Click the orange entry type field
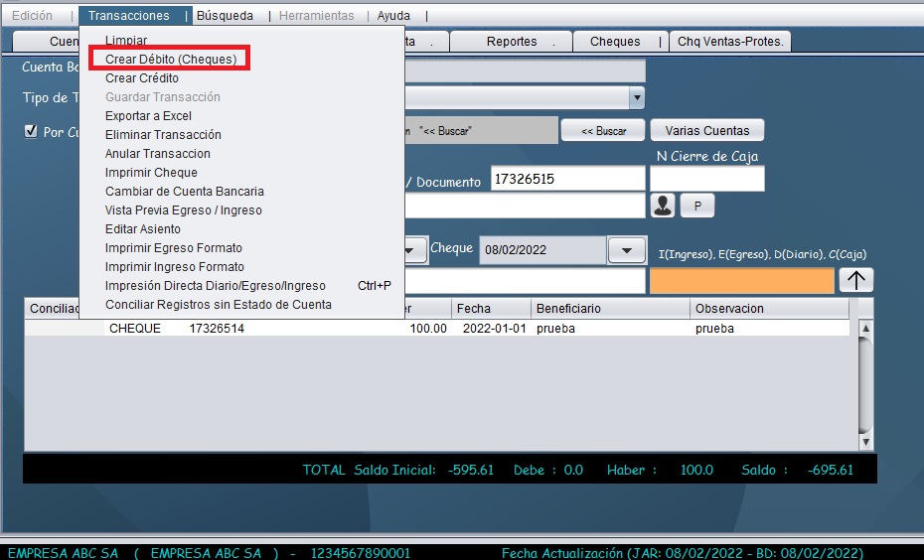924x560 pixels. click(741, 281)
